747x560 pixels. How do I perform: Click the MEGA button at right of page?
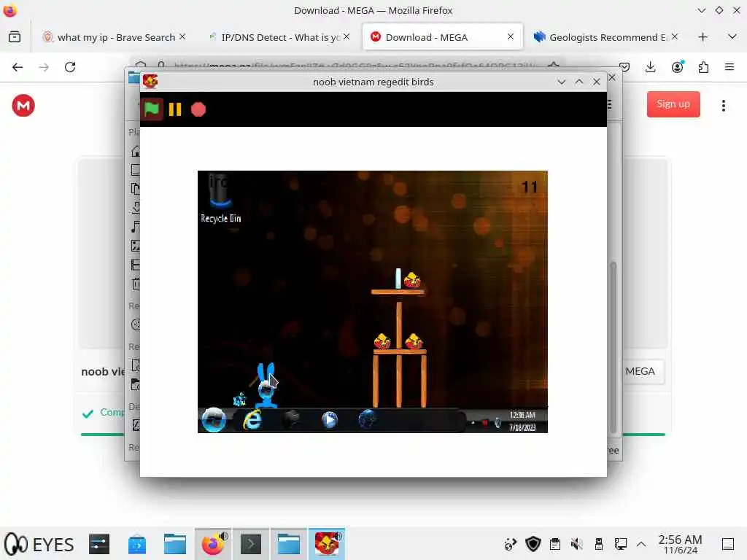point(640,371)
